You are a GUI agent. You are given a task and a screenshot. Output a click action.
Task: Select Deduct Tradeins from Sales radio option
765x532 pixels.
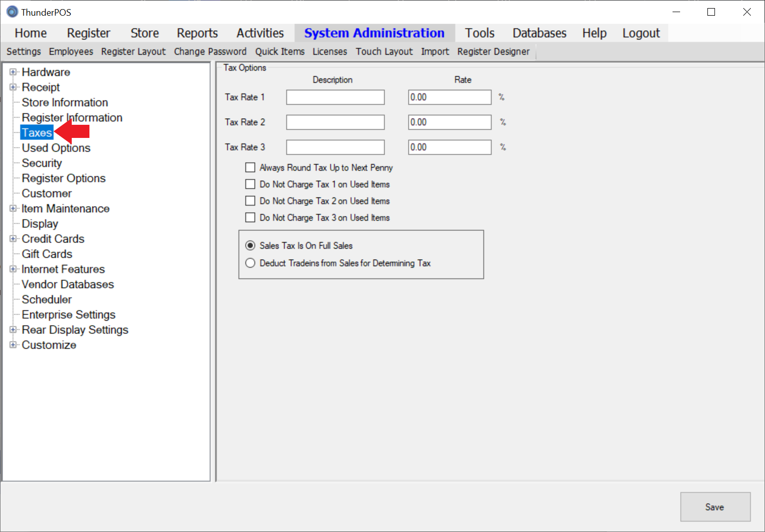(250, 263)
